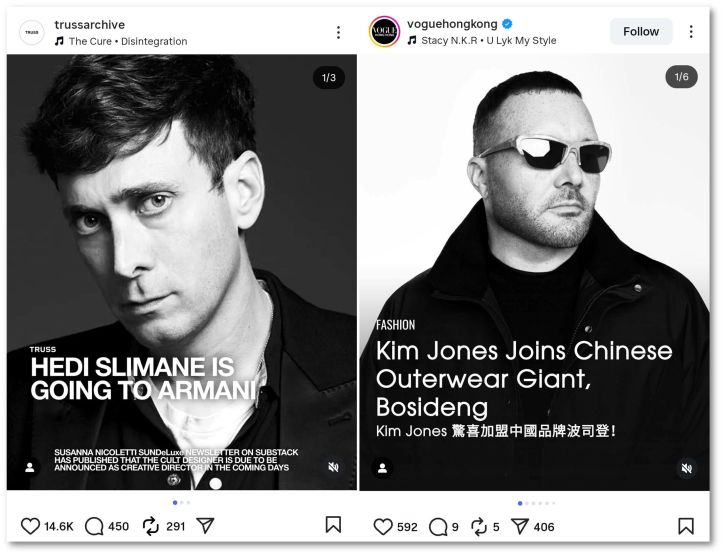Repost the voguehongkong post
723x555 pixels.
point(480,526)
